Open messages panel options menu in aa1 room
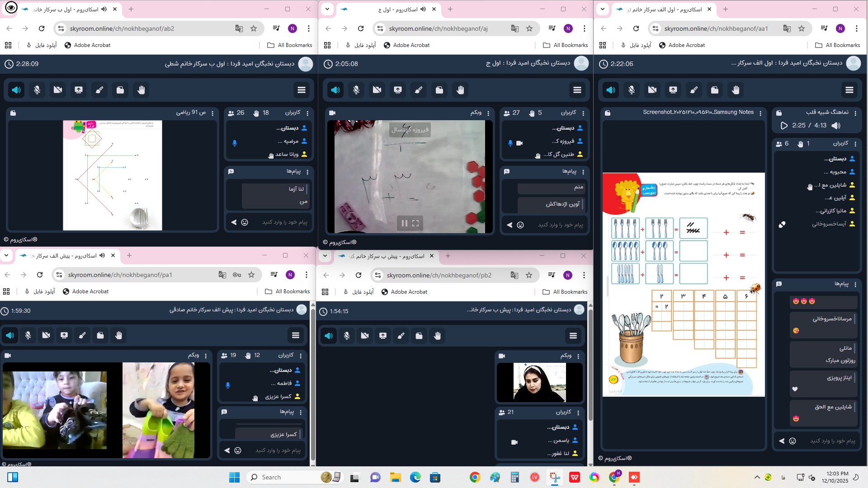 click(855, 284)
